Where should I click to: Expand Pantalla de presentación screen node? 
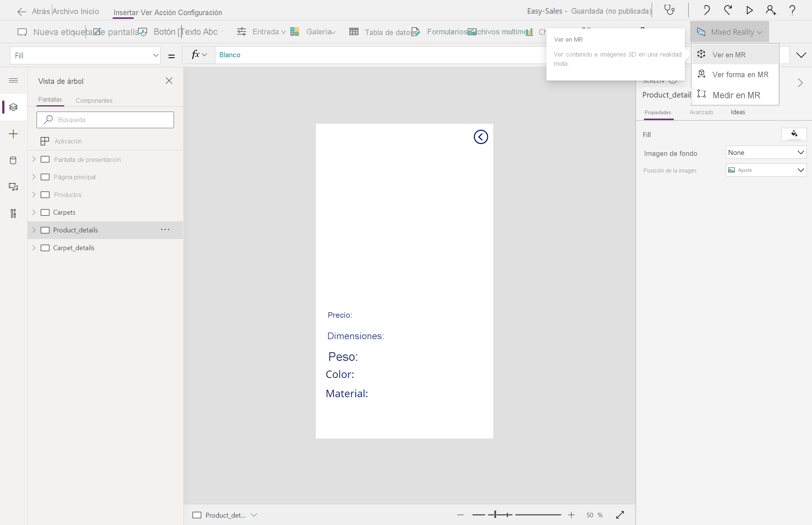(34, 159)
